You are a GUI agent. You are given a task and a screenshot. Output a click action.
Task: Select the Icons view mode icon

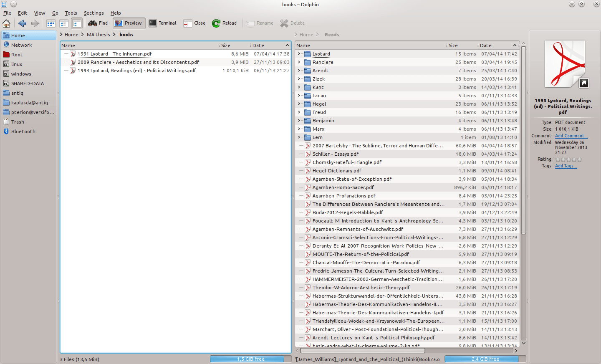(x=51, y=23)
